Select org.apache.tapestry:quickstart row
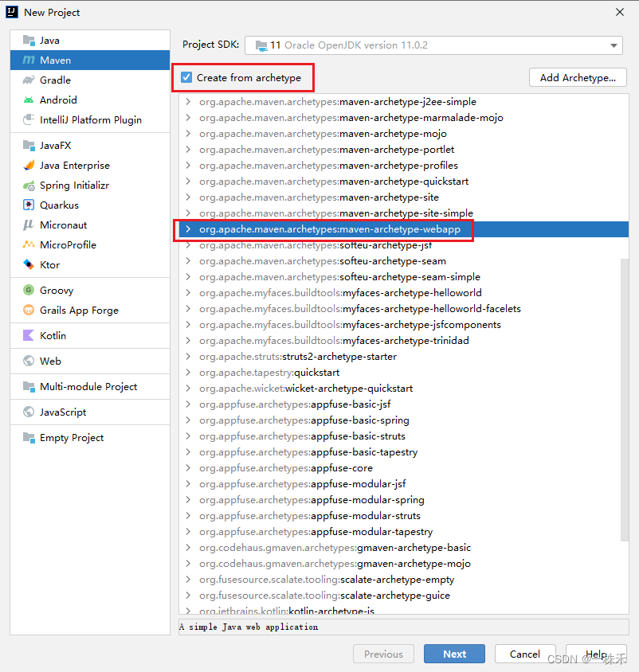This screenshot has width=639, height=672. pos(403,373)
